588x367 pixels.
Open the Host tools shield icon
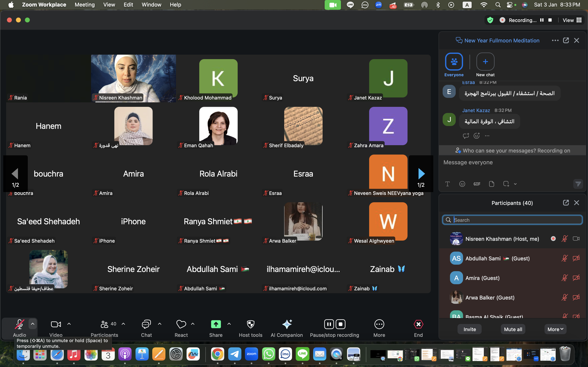[251, 324]
